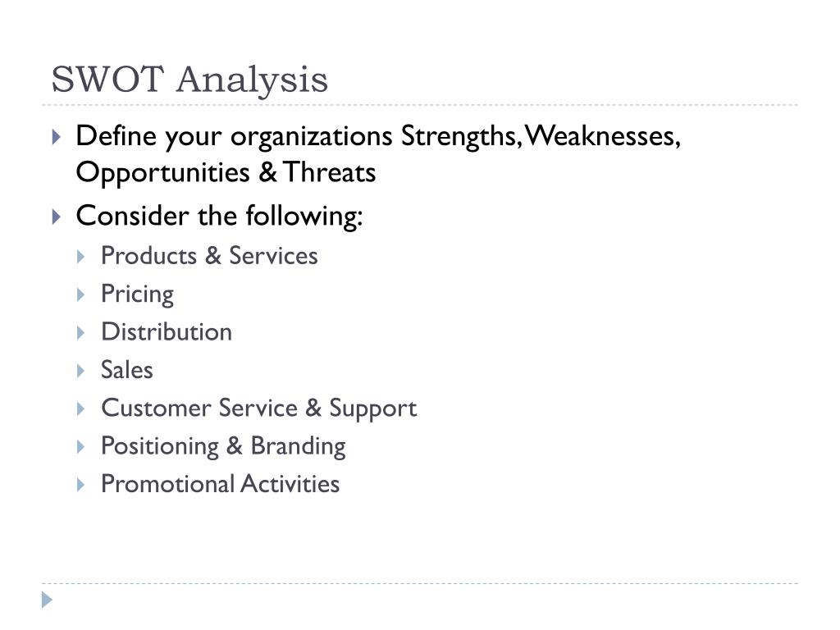Select the Distribution list item
This screenshot has width=840, height=630.
[167, 331]
